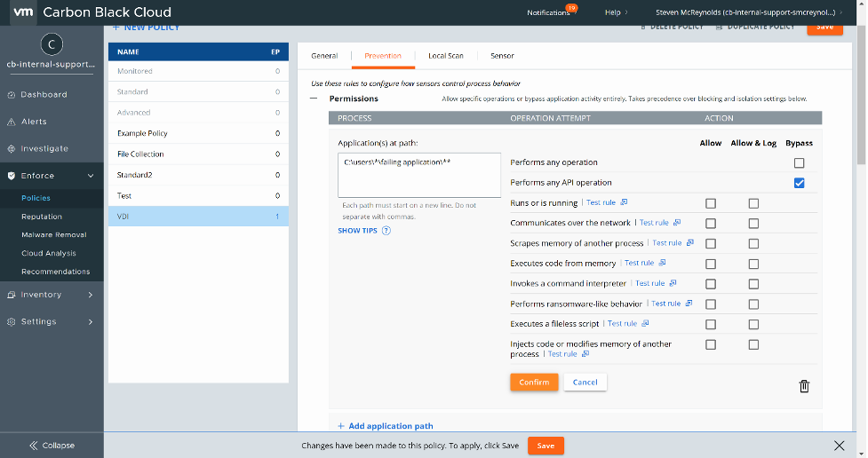Click the VMware vm logo
868x458 pixels.
23,12
